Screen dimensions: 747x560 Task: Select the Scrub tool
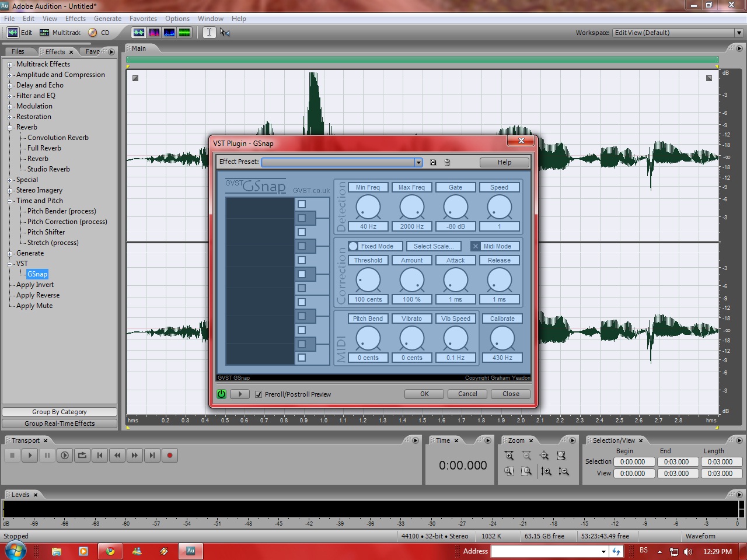tap(225, 33)
